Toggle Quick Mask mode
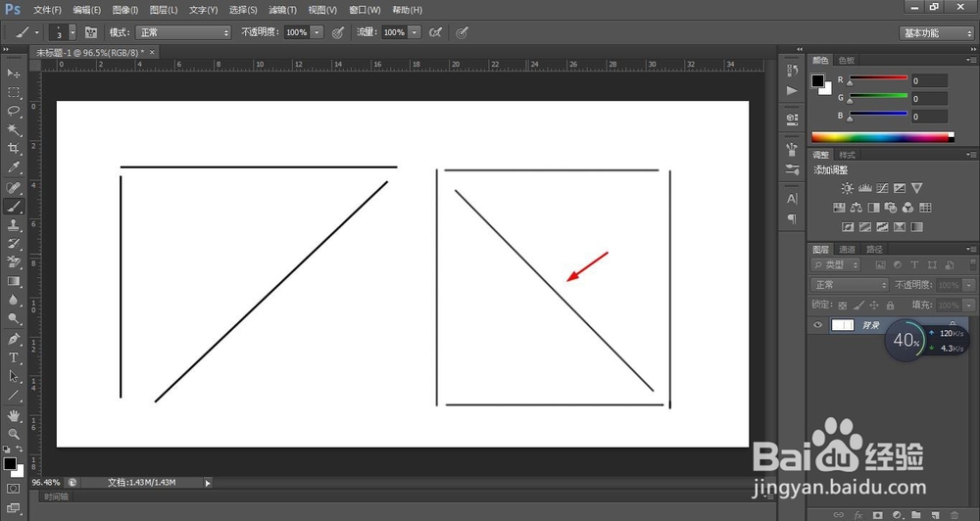This screenshot has height=521, width=980. 13,489
